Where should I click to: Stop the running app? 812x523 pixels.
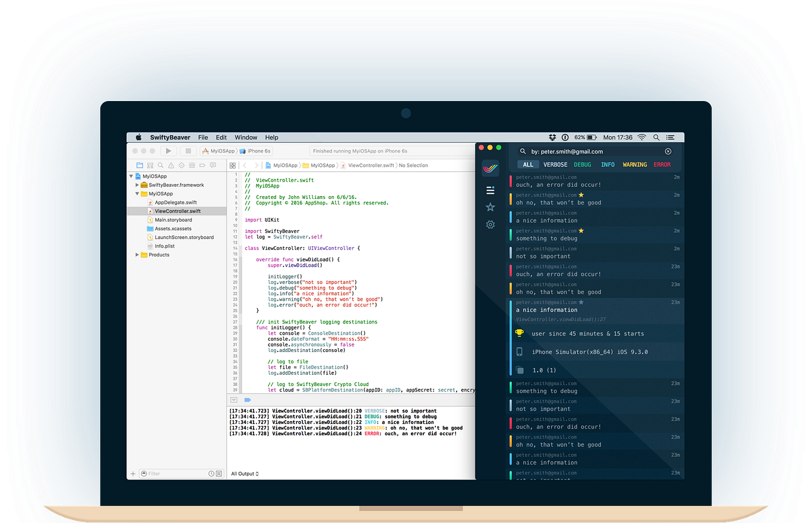(x=187, y=151)
